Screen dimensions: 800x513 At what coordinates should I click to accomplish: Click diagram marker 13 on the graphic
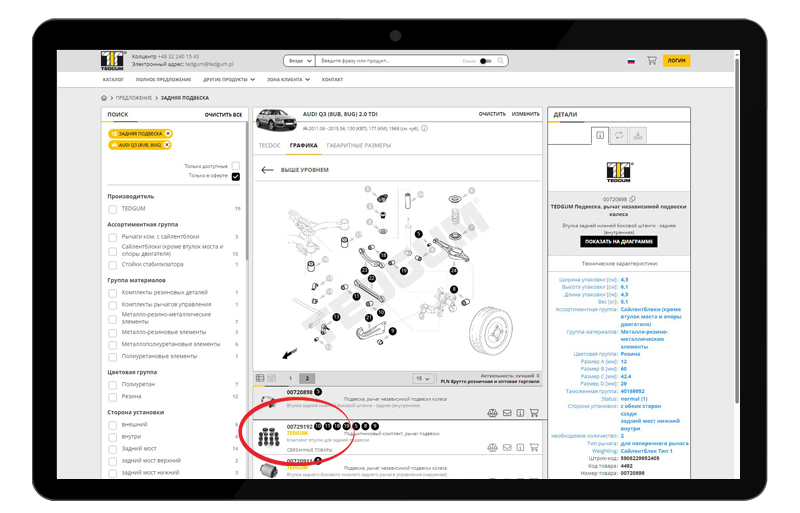(x=336, y=317)
